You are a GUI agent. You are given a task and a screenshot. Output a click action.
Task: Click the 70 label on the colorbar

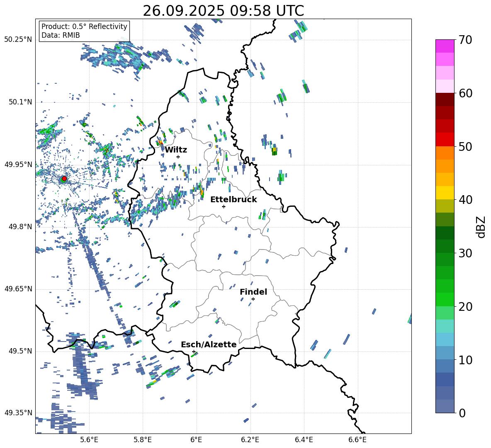(x=466, y=40)
